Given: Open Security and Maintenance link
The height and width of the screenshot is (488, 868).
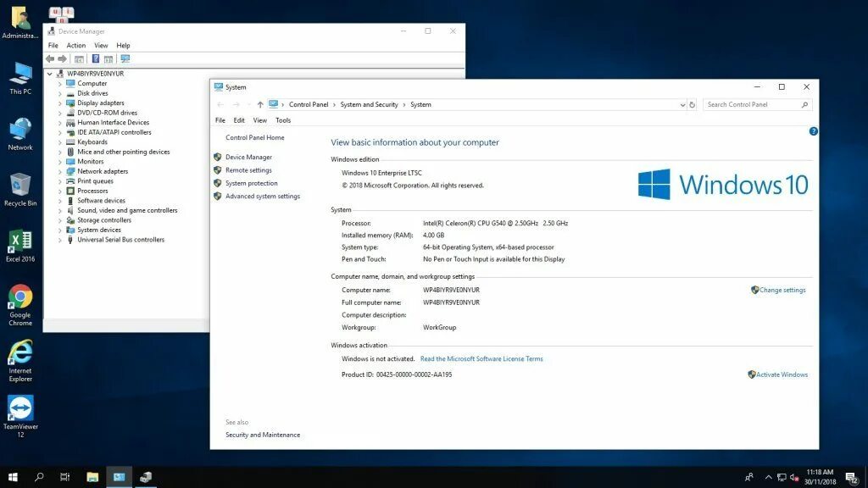Looking at the screenshot, I should (263, 435).
